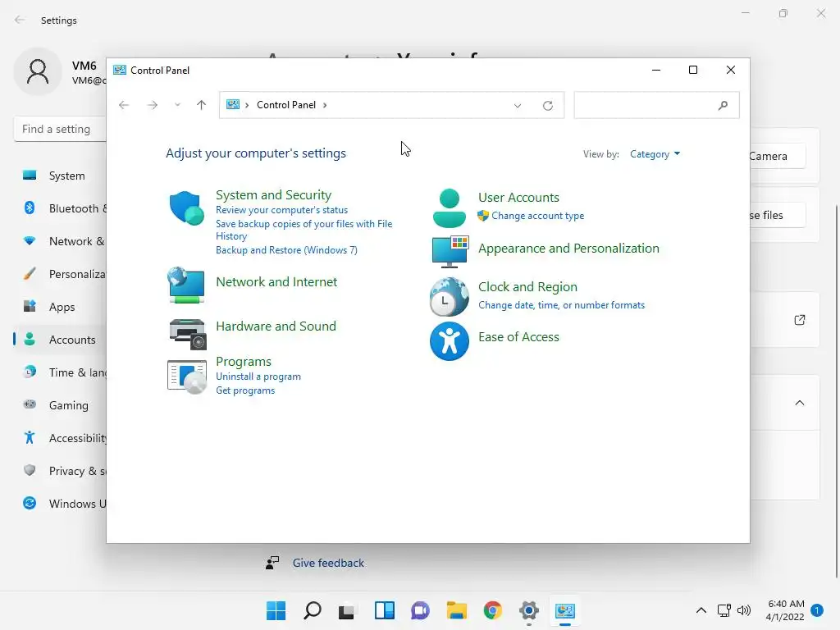Open Bluetooth icon in Settings sidebar

(30, 208)
